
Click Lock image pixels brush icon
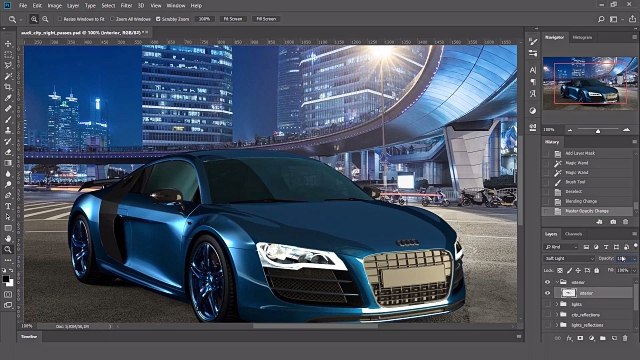(x=569, y=270)
